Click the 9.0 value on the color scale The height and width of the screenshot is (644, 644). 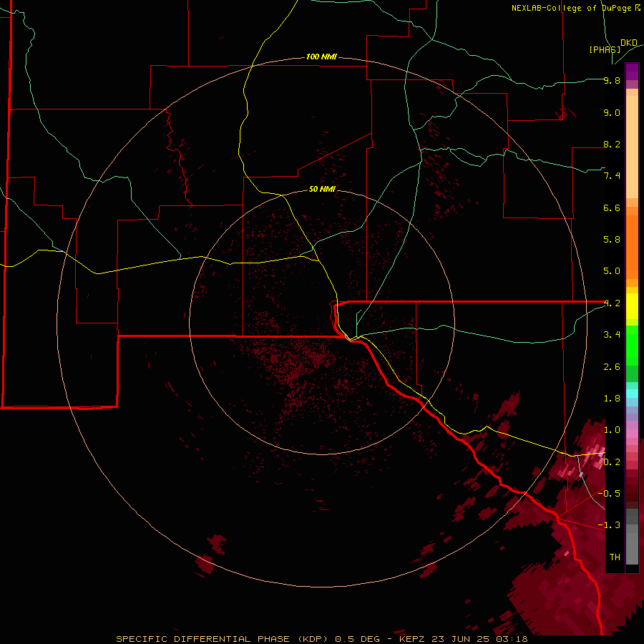(x=612, y=112)
